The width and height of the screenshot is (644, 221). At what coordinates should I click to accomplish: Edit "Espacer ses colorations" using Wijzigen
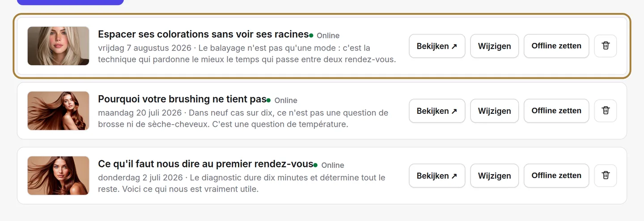click(494, 46)
